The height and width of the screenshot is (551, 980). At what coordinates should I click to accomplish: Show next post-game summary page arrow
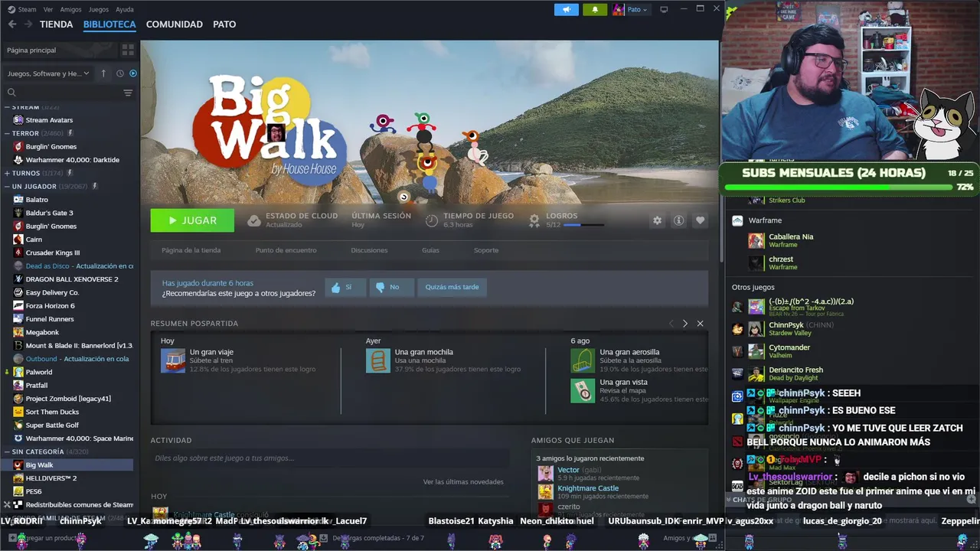[685, 324]
